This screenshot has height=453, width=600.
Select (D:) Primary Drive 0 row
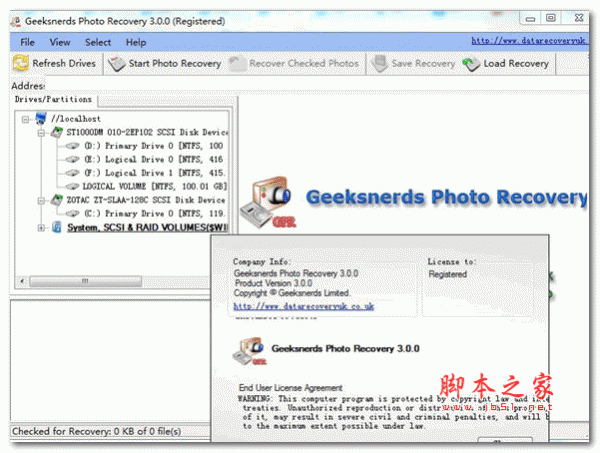[153, 146]
